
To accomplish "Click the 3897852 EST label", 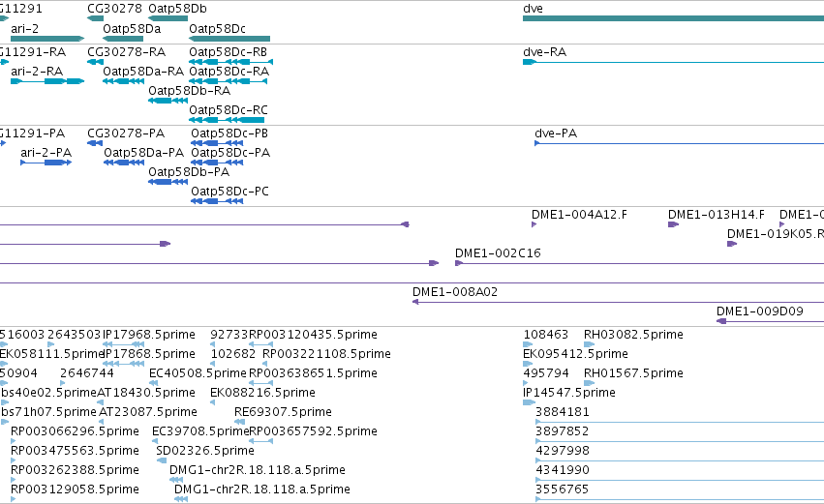I will [563, 431].
